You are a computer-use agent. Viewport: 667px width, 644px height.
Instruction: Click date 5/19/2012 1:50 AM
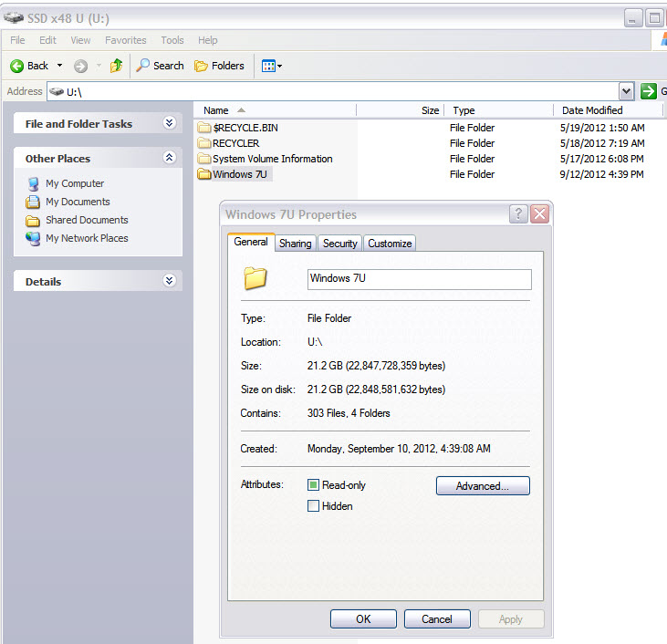pos(602,128)
